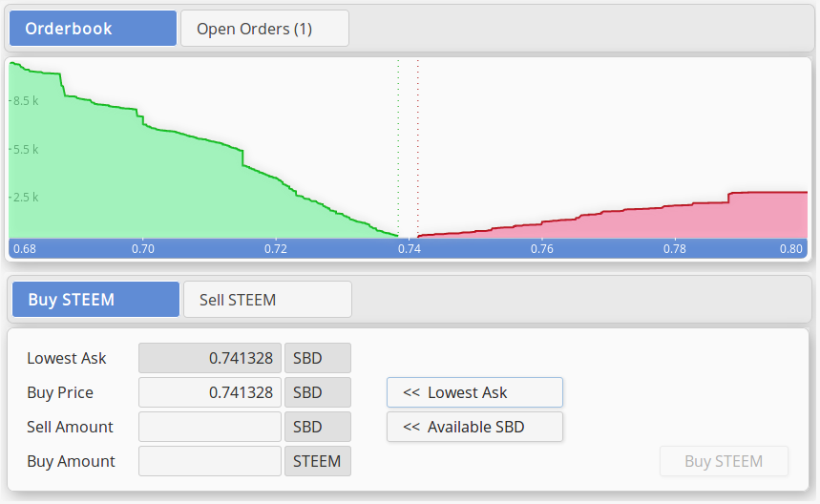Click the Sell Amount input field
The height and width of the screenshot is (504, 820).
(x=210, y=427)
